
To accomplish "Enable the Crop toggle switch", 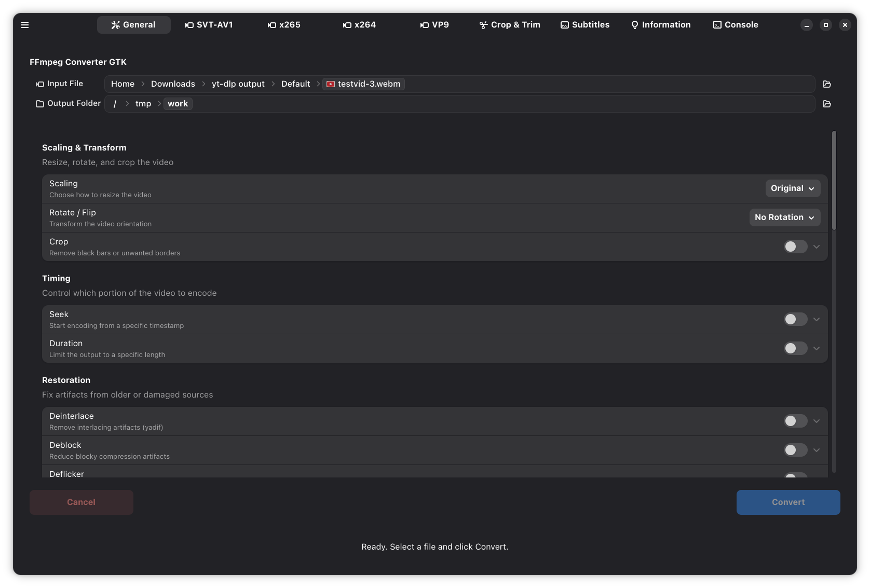I will (x=795, y=247).
